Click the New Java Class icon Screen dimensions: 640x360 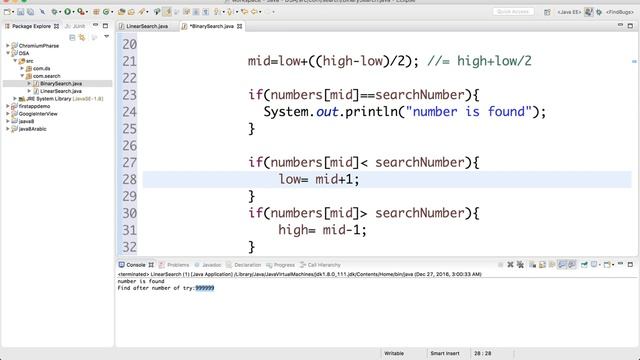pos(106,12)
